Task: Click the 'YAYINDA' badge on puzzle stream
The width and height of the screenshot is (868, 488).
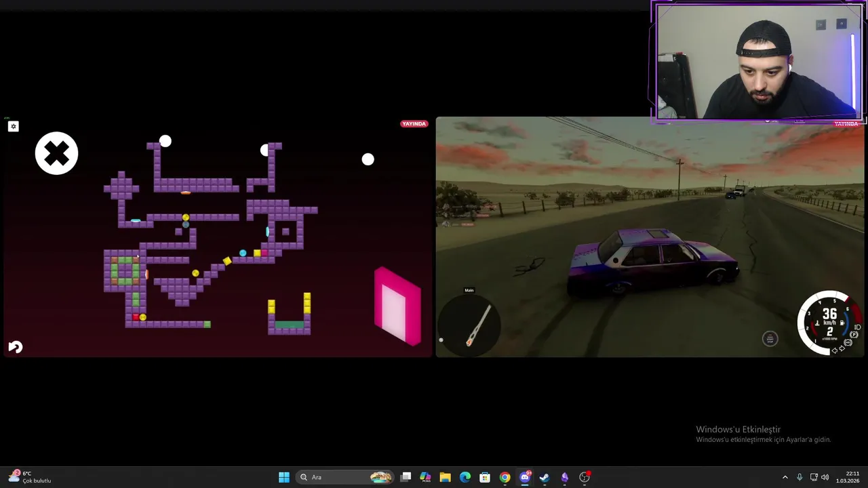Action: pyautogui.click(x=414, y=124)
